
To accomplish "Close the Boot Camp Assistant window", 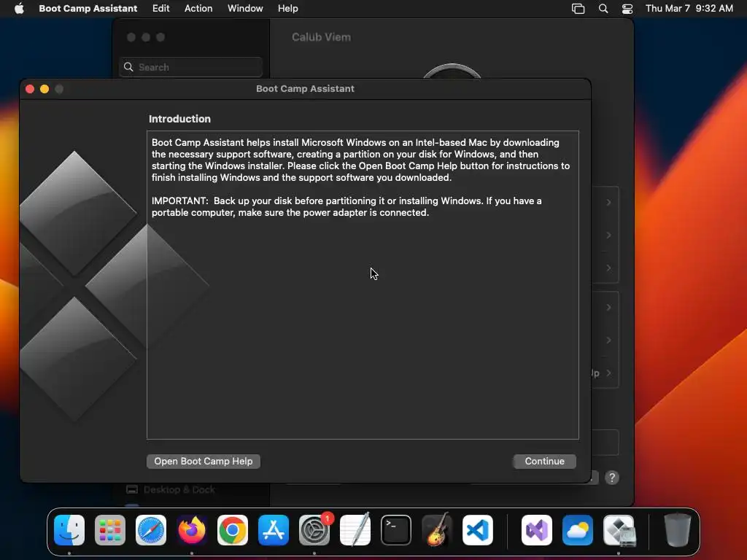I will click(x=30, y=89).
